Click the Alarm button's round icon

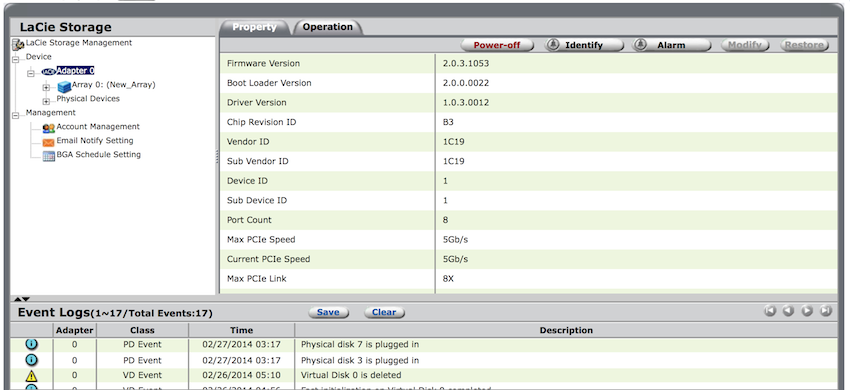[640, 45]
